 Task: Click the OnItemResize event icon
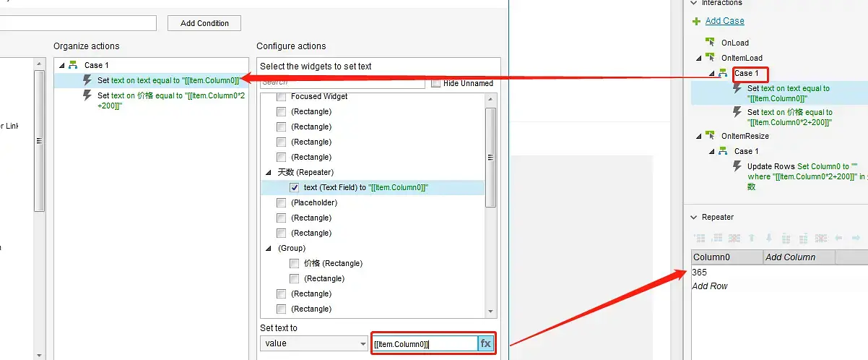pos(710,136)
